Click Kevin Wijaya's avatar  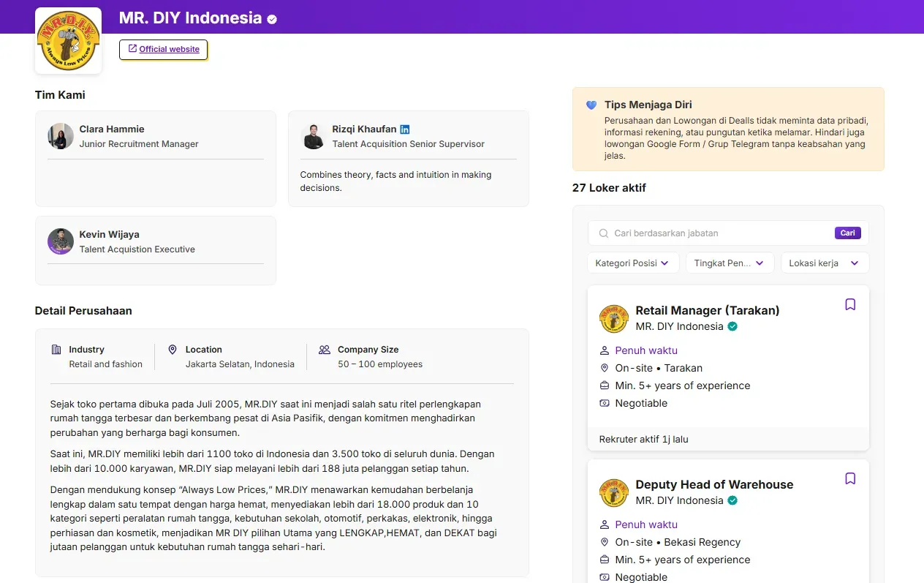coord(61,241)
